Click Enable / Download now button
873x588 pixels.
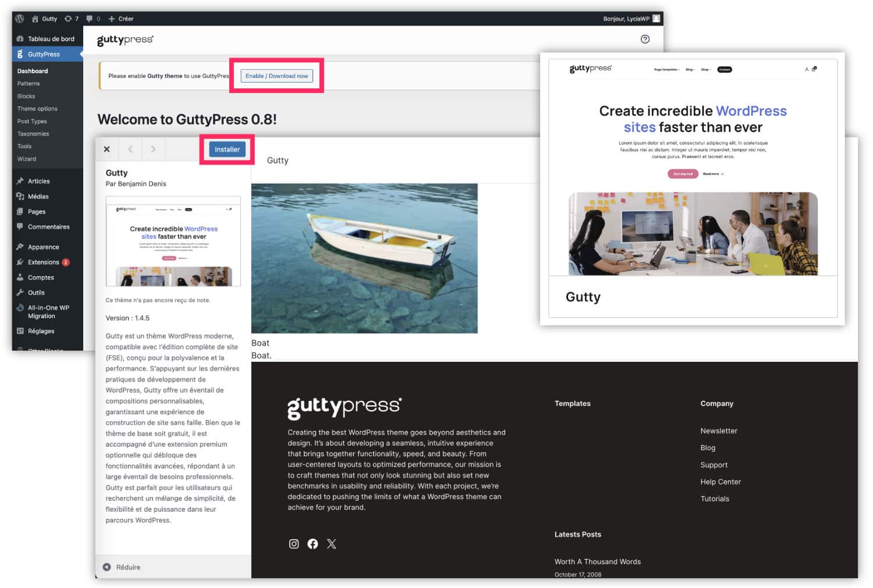276,76
